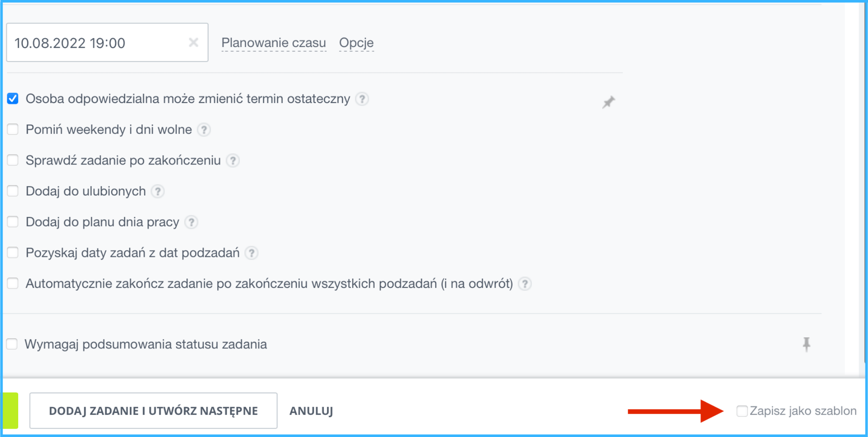Collapse the 'Opcje' section link

click(x=356, y=43)
